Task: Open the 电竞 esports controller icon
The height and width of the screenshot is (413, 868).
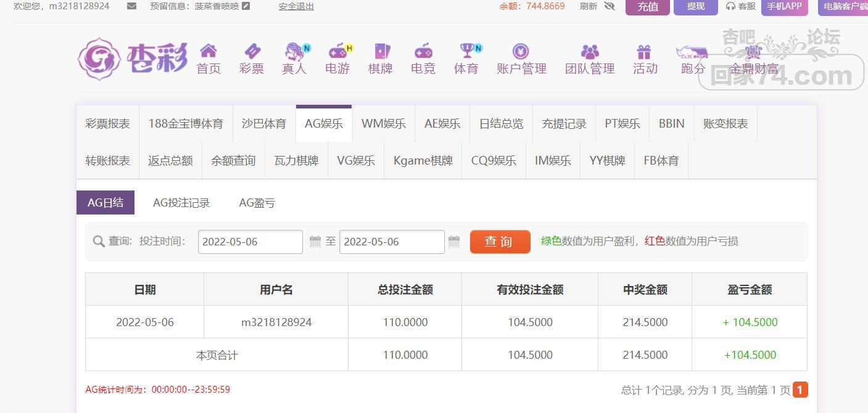Action: [x=423, y=51]
